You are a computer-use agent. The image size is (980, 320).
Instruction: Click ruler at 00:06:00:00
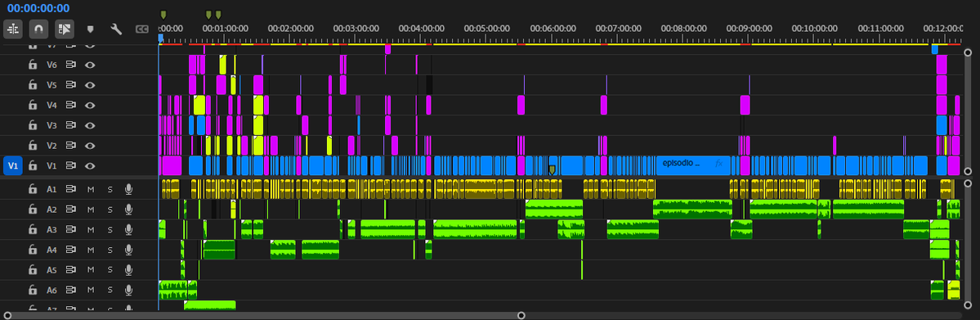tap(553, 28)
